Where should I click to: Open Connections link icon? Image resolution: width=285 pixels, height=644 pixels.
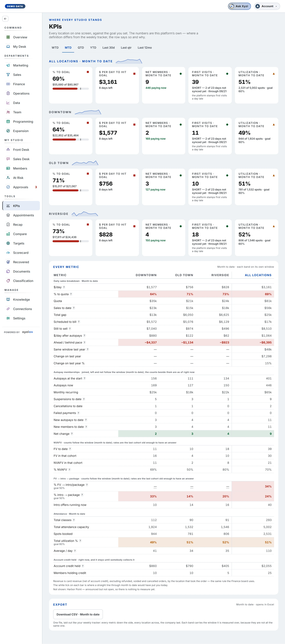click(x=8, y=309)
